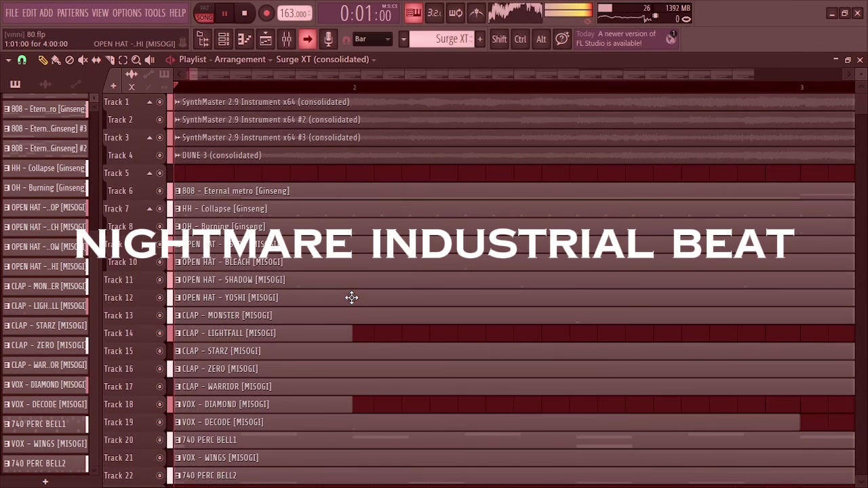The image size is (868, 488).
Task: Select the Paint brush tool in playlist
Action: (x=56, y=60)
